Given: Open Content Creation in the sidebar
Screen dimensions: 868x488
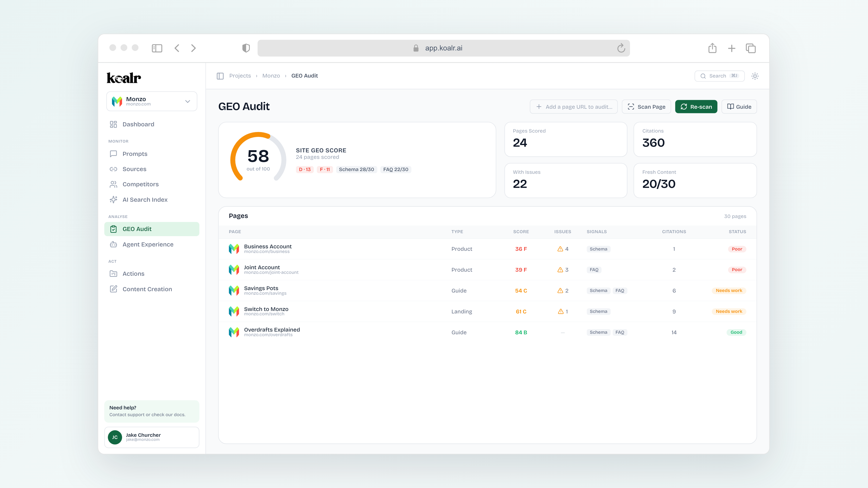Looking at the screenshot, I should 152,289.
